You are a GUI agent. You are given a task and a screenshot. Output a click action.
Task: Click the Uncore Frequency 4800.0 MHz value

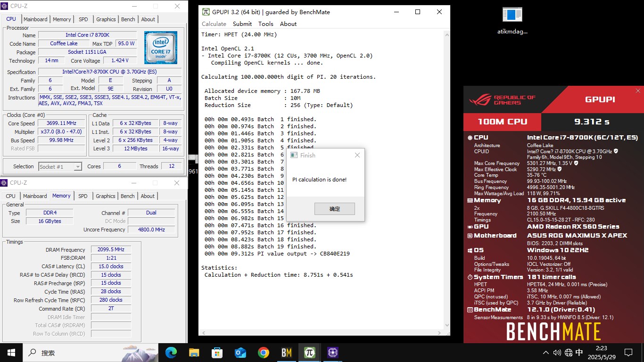pyautogui.click(x=151, y=230)
